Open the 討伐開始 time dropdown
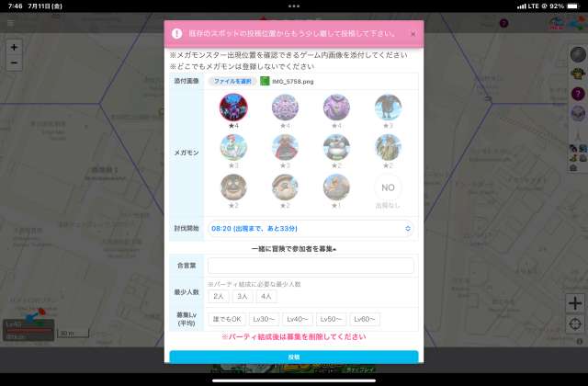This screenshot has height=386, width=588. click(x=311, y=227)
